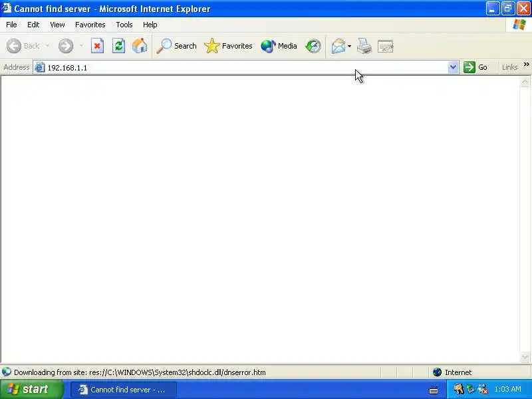Viewport: 532px width, 399px height.
Task: Expand the Forward history dropdown arrow
Action: pos(81,46)
